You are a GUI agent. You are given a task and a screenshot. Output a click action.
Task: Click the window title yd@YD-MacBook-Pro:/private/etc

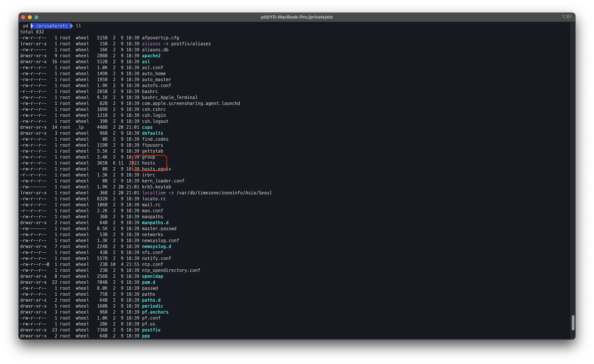pos(297,17)
